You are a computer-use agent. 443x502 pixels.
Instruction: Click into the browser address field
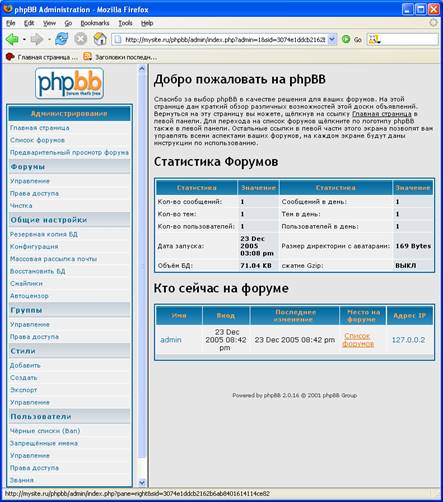[225, 39]
